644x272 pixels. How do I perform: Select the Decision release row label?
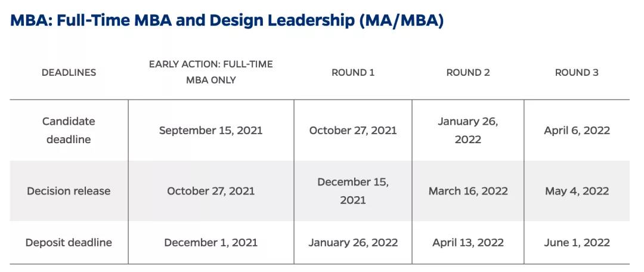tap(69, 191)
